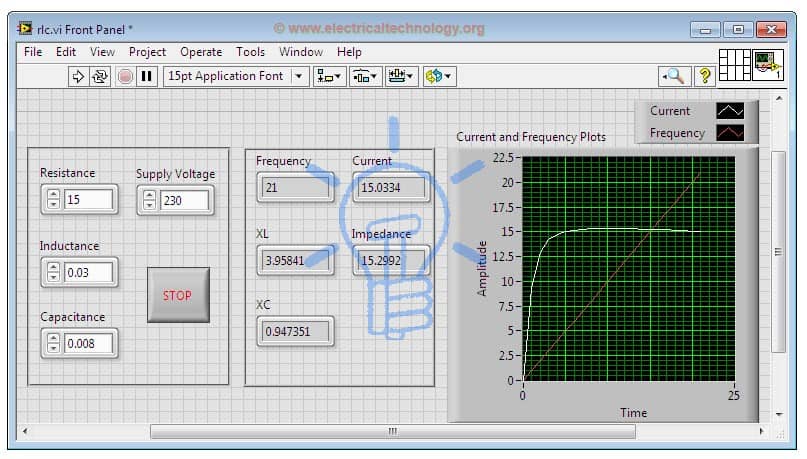807x459 pixels.
Task: Click the vertical scrollbar thumb
Action: pos(779,252)
